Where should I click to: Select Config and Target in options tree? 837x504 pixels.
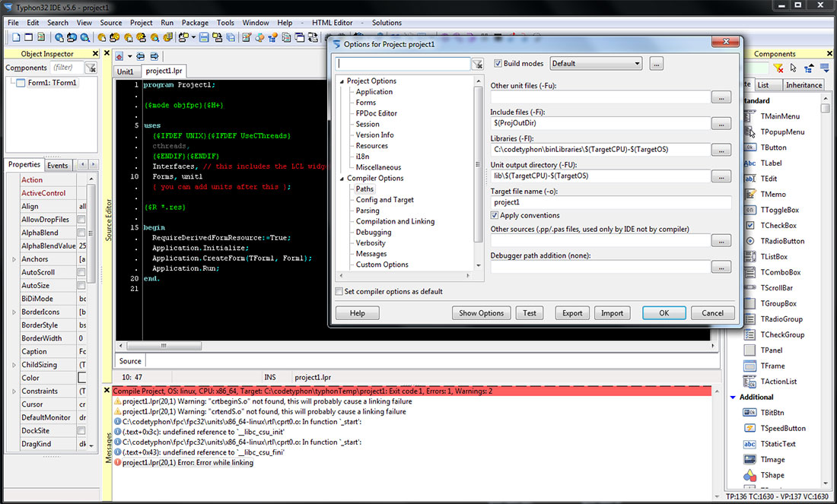[384, 200]
